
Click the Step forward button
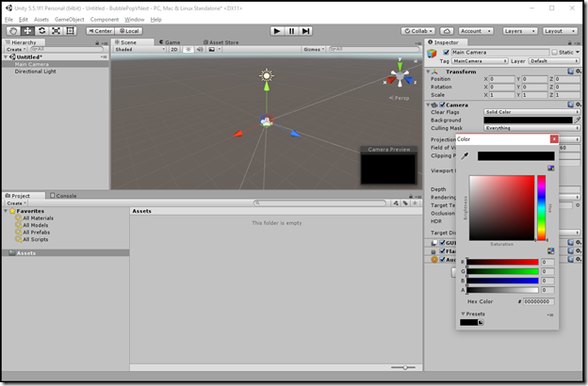point(305,31)
